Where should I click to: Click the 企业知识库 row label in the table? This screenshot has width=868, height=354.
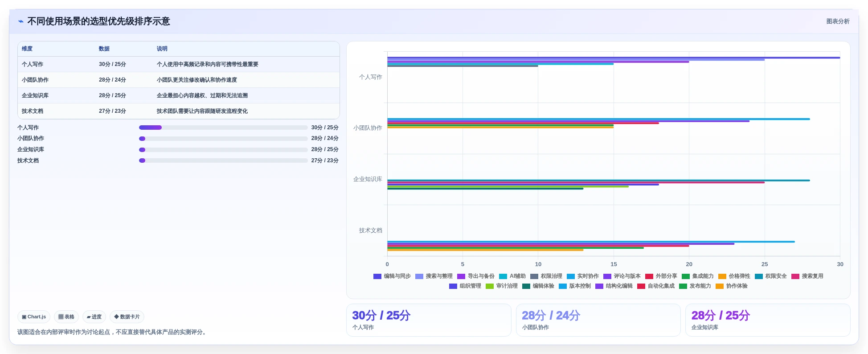[35, 95]
